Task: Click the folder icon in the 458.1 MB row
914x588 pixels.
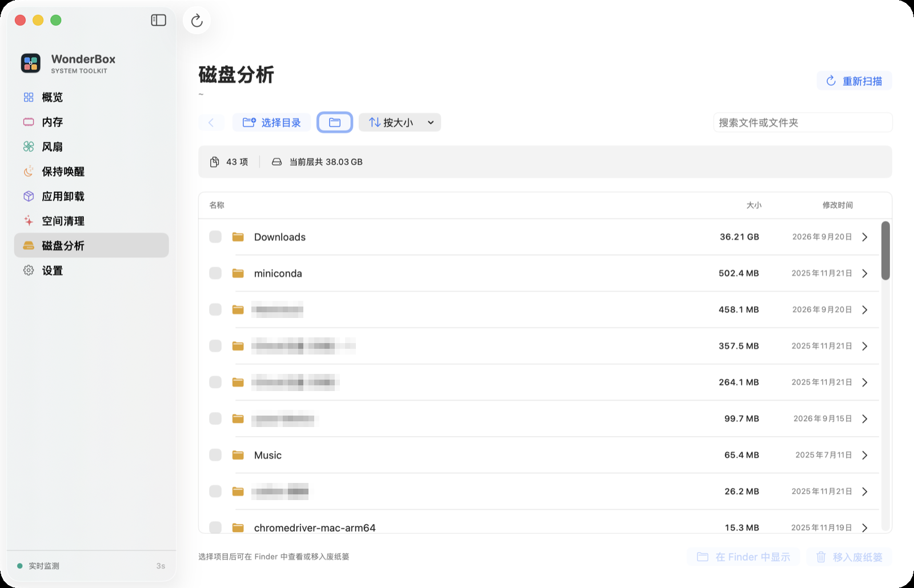Action: point(238,309)
